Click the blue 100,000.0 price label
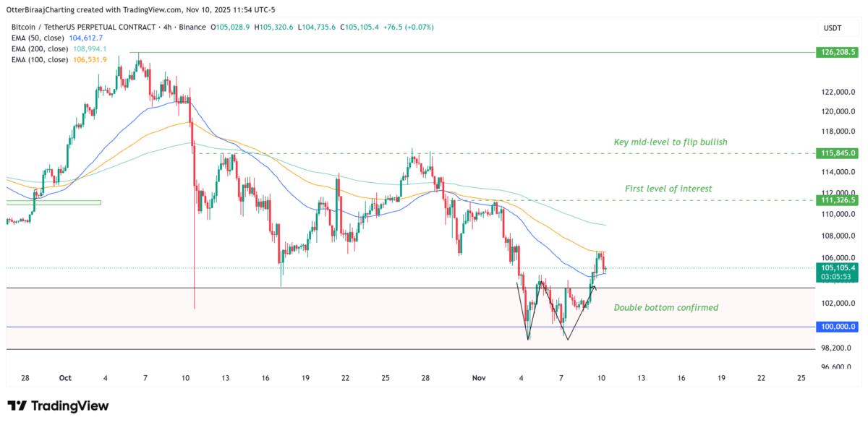This screenshot has width=868, height=425. [x=837, y=327]
